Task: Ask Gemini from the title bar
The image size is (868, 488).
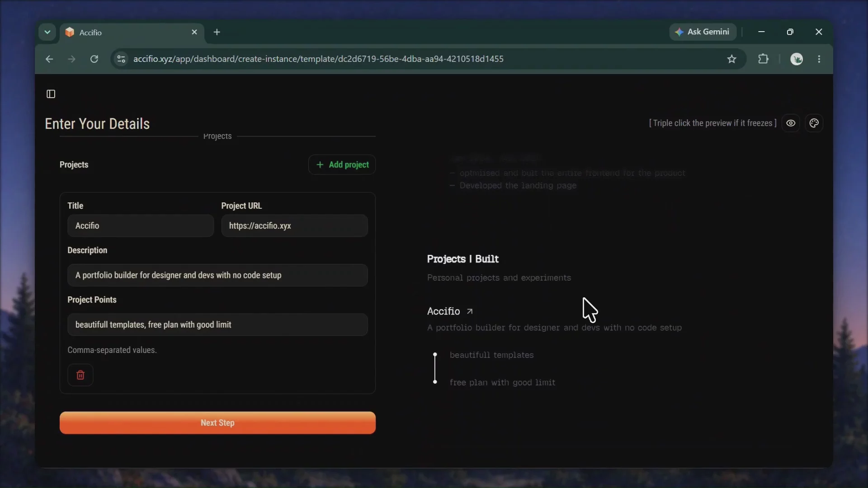Action: tap(703, 32)
